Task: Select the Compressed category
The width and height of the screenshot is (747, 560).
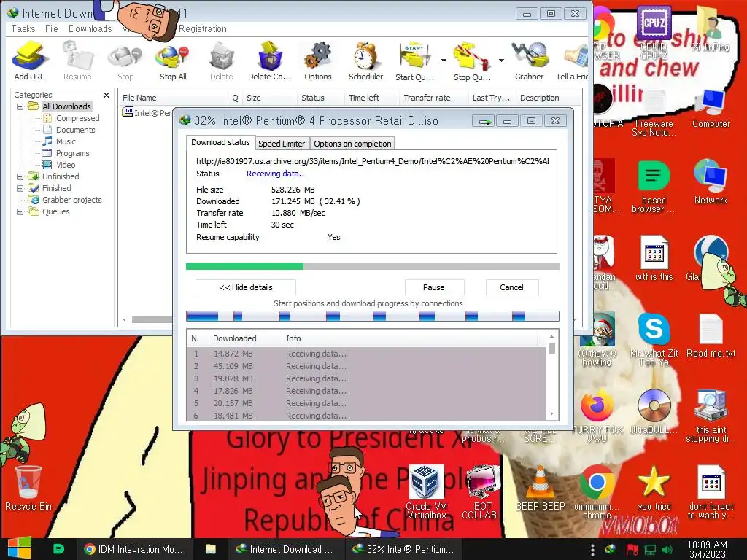Action: [x=77, y=118]
